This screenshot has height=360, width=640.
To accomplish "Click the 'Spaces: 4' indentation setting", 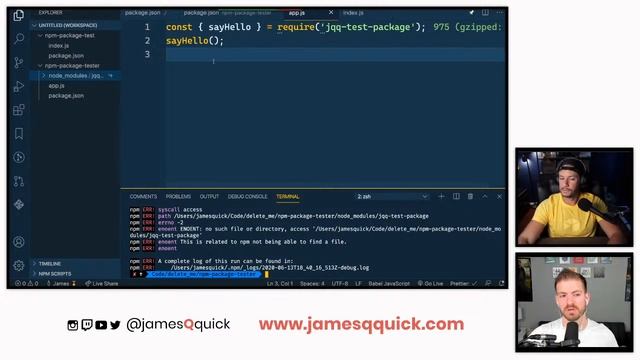I will pyautogui.click(x=312, y=283).
